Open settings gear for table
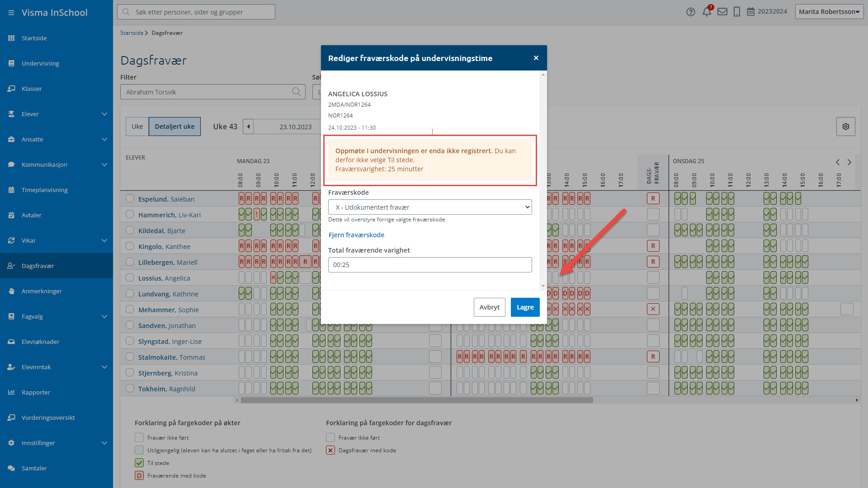868x488 pixels. [845, 127]
